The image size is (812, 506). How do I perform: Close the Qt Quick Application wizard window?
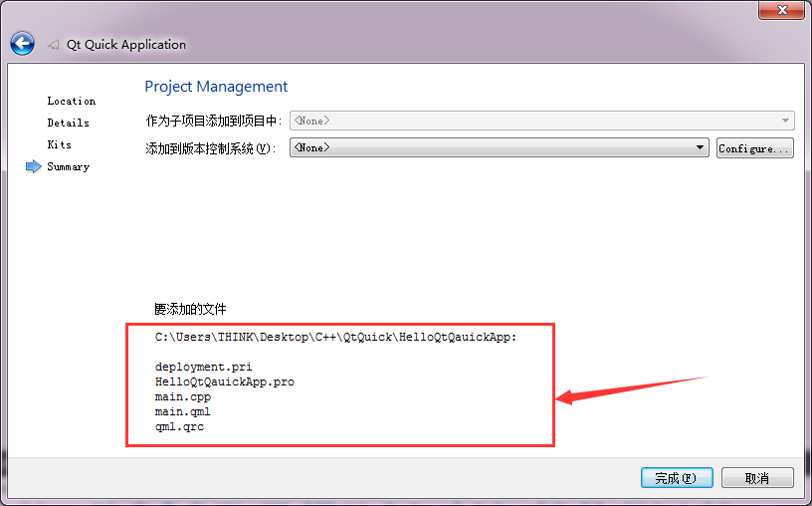782,10
